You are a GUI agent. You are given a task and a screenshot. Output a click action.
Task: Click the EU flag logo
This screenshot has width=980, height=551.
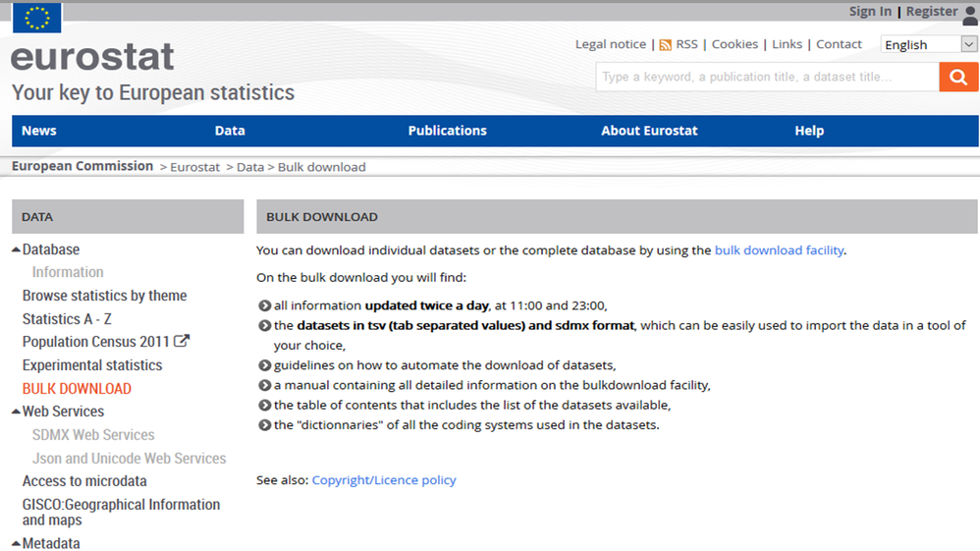tap(37, 17)
